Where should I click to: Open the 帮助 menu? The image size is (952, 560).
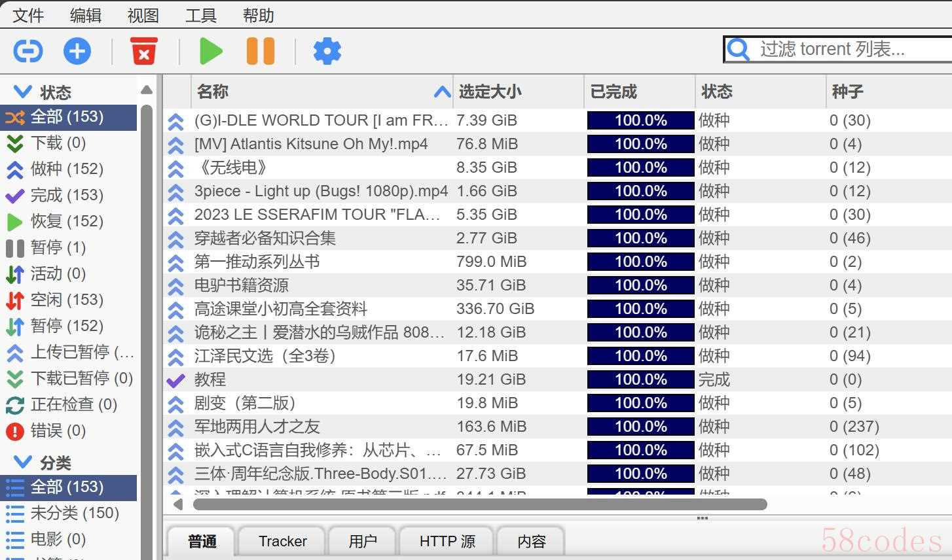259,15
